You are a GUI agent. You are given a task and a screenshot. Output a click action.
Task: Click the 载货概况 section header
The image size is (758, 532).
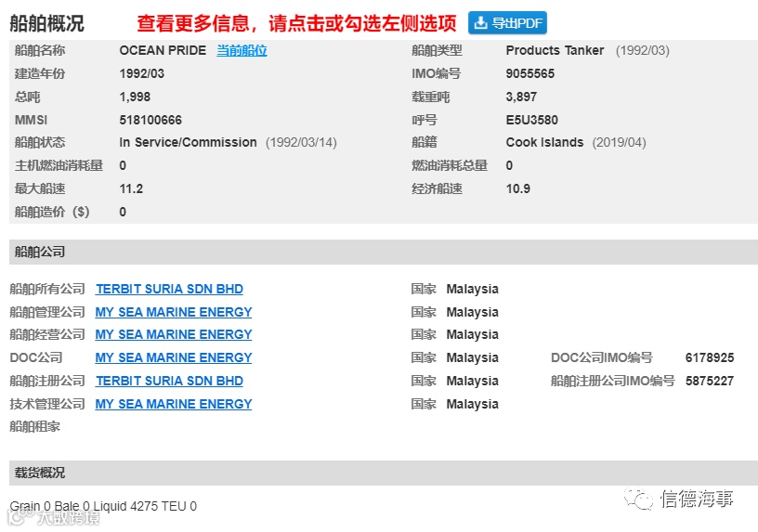point(384,473)
